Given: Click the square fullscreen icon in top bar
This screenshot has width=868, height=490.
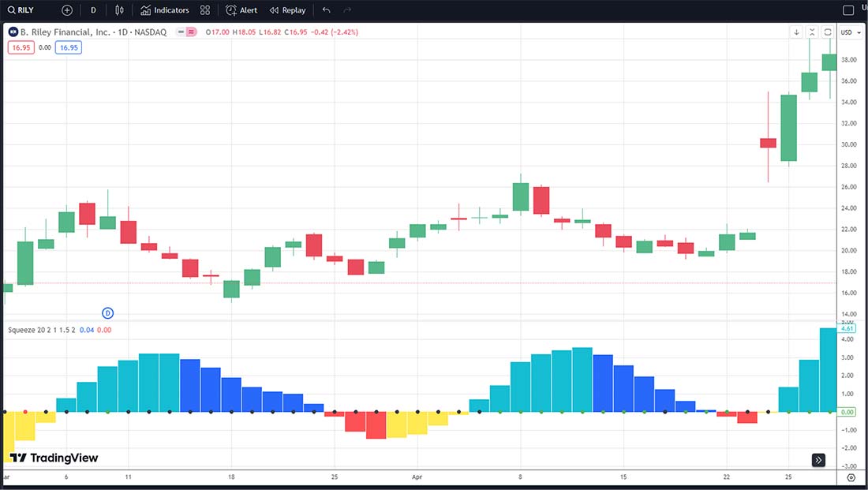Looking at the screenshot, I should [x=848, y=10].
